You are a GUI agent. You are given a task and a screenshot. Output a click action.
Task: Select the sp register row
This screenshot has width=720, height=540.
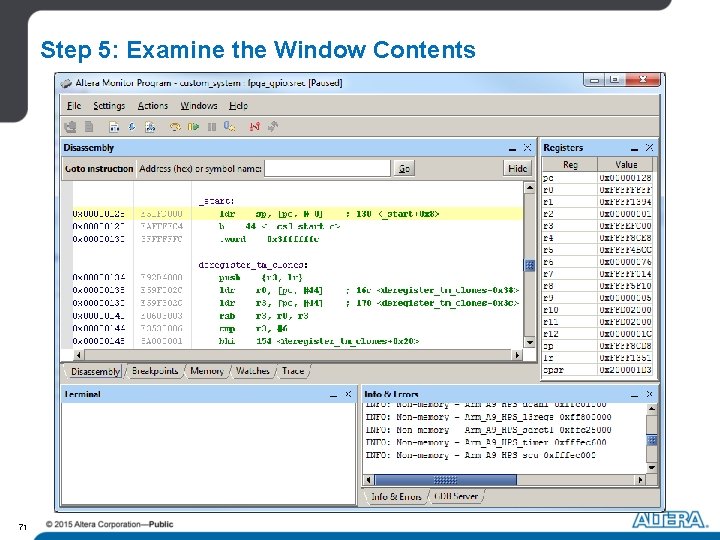click(x=597, y=346)
